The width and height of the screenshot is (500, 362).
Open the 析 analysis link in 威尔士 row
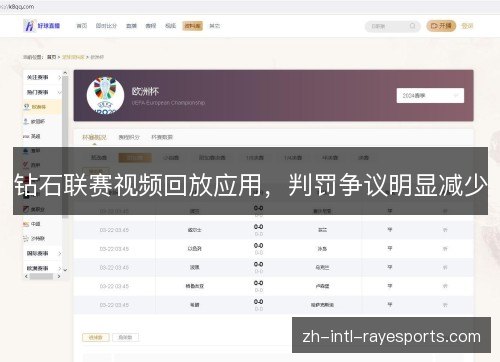[x=445, y=230]
